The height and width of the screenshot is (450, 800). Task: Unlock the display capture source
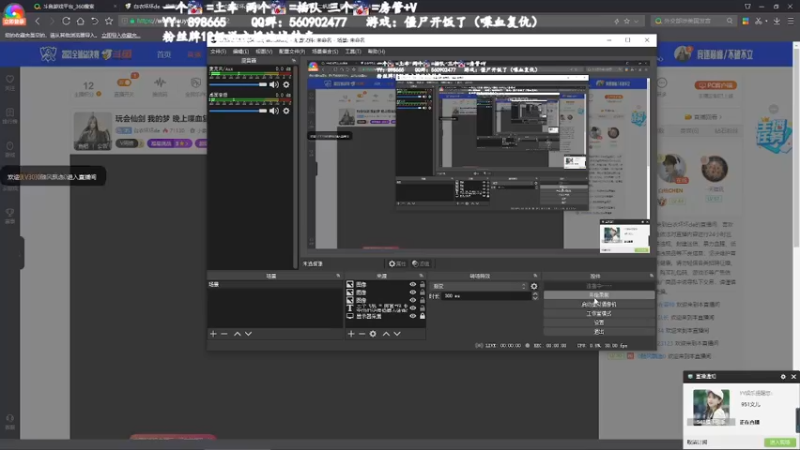tap(422, 316)
